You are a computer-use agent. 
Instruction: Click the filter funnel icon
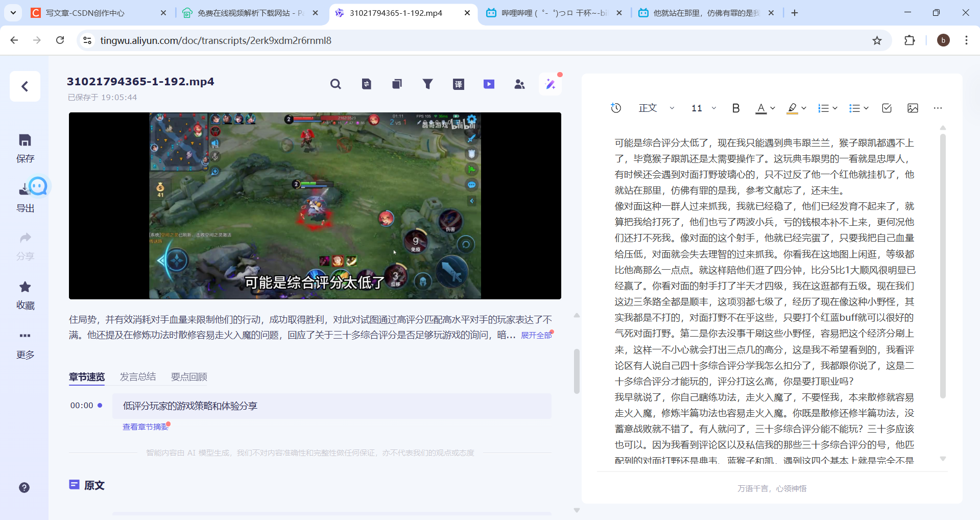point(428,84)
